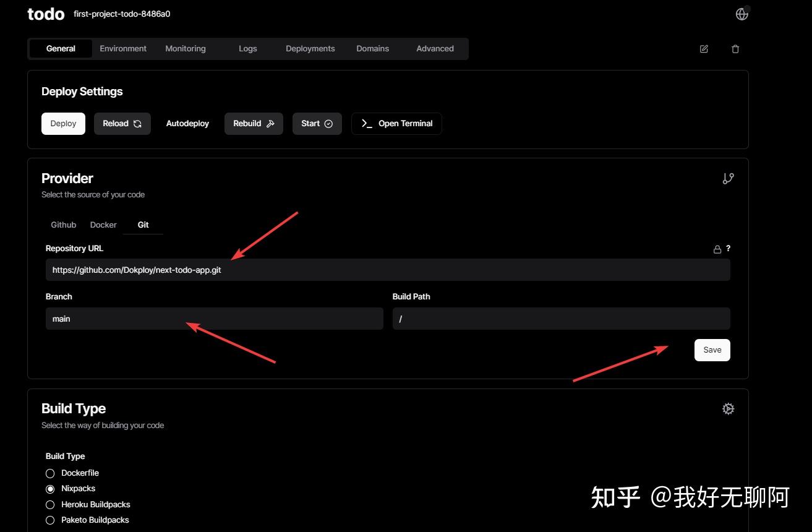812x532 pixels.
Task: Choose Heroku Buildpacks as build type
Action: click(x=50, y=504)
